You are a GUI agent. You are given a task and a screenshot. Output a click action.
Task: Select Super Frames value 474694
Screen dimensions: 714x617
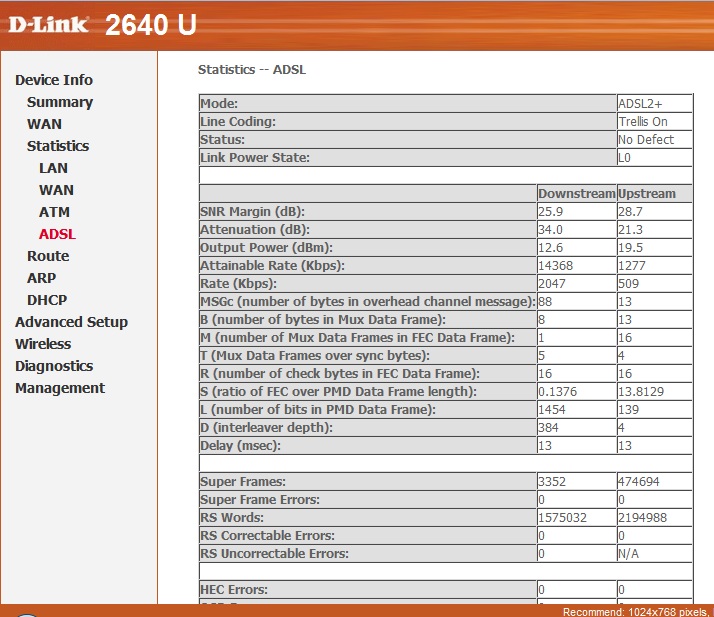(x=638, y=481)
